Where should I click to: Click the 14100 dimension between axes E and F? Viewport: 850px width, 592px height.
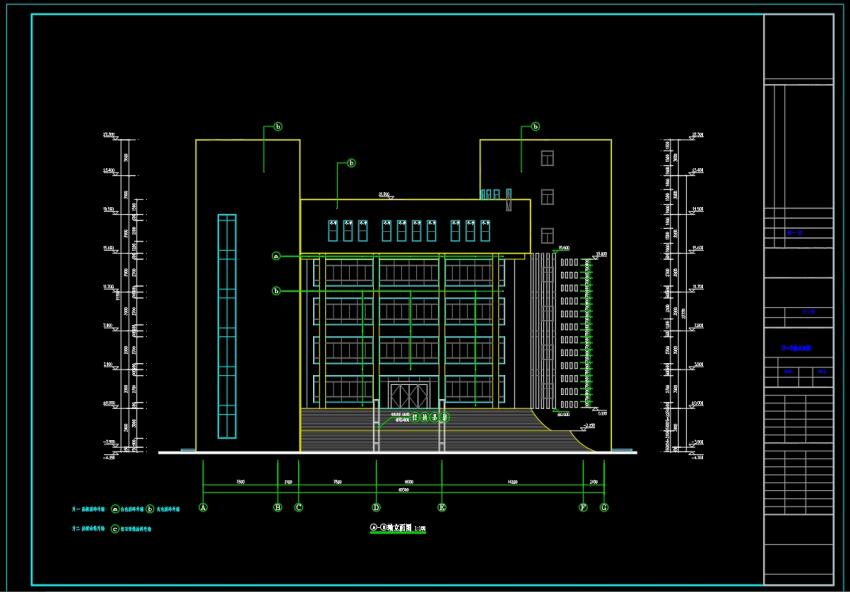point(512,481)
